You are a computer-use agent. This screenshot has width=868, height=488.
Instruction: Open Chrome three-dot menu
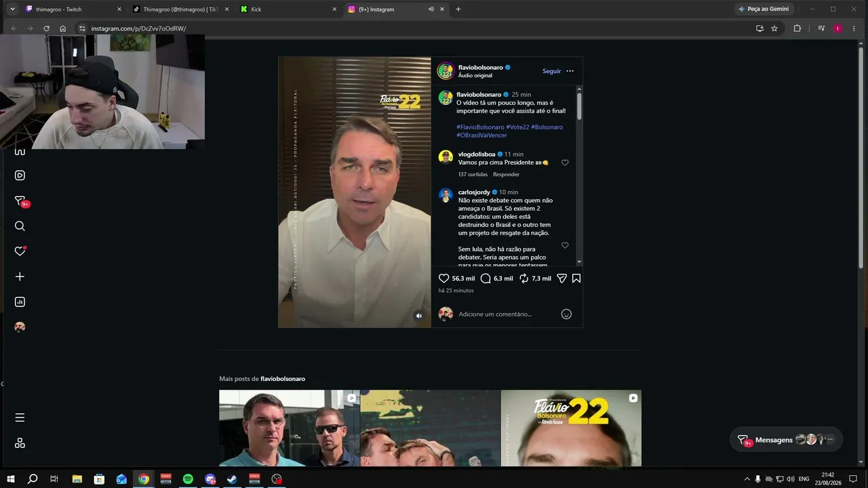854,28
